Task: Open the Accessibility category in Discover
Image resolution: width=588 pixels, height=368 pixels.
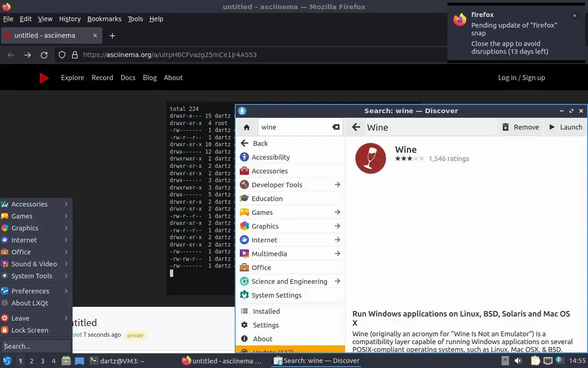Action: click(x=290, y=157)
